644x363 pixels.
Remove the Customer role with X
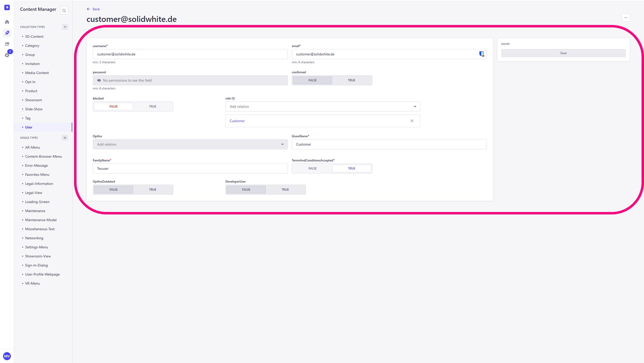coord(412,121)
